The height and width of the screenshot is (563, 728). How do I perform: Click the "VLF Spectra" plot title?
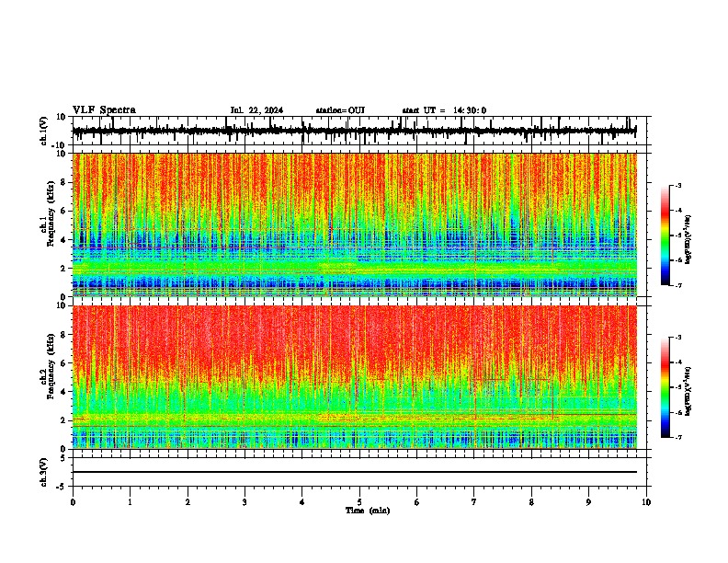coord(104,110)
